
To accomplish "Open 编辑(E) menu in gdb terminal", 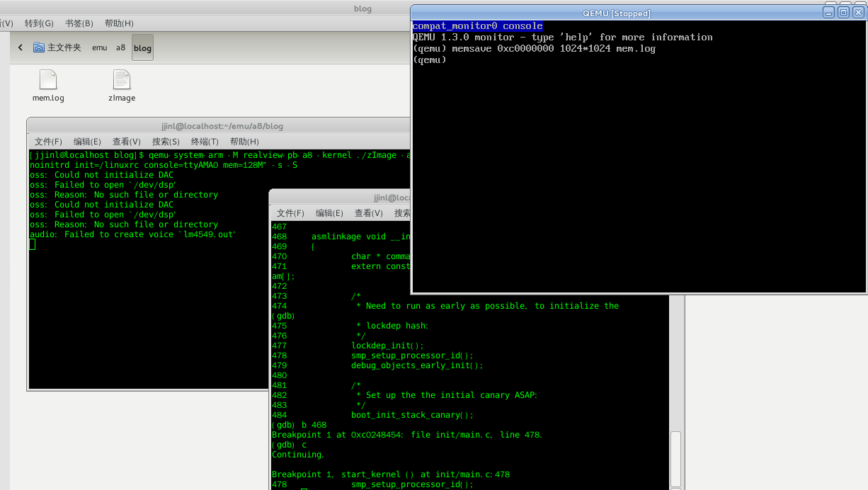I will click(x=329, y=213).
